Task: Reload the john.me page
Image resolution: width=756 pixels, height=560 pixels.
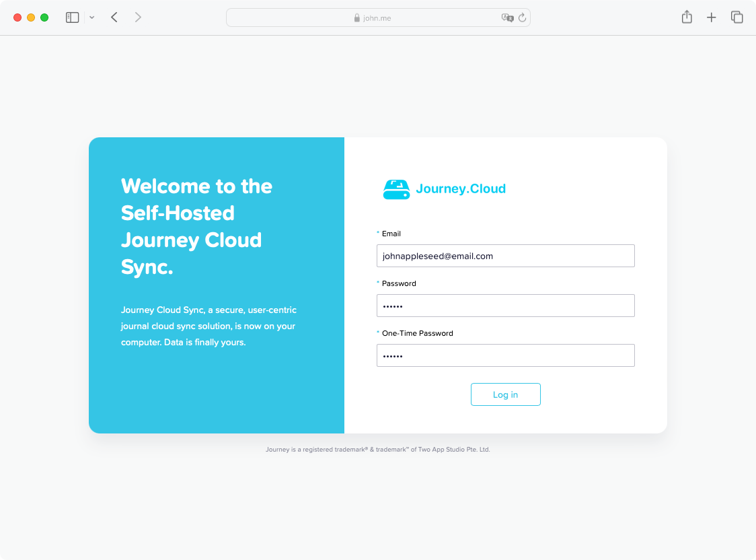Action: pos(523,17)
